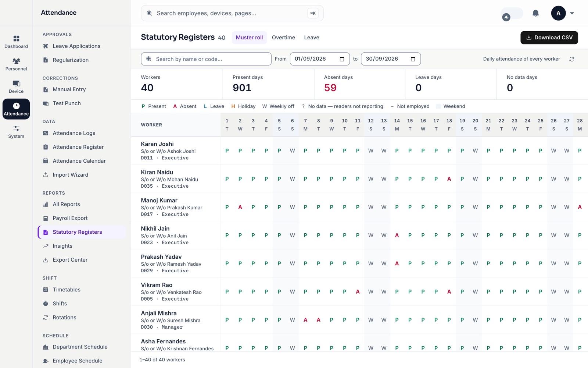Image resolution: width=588 pixels, height=368 pixels.
Task: Open the Device section icon
Action: [x=16, y=84]
